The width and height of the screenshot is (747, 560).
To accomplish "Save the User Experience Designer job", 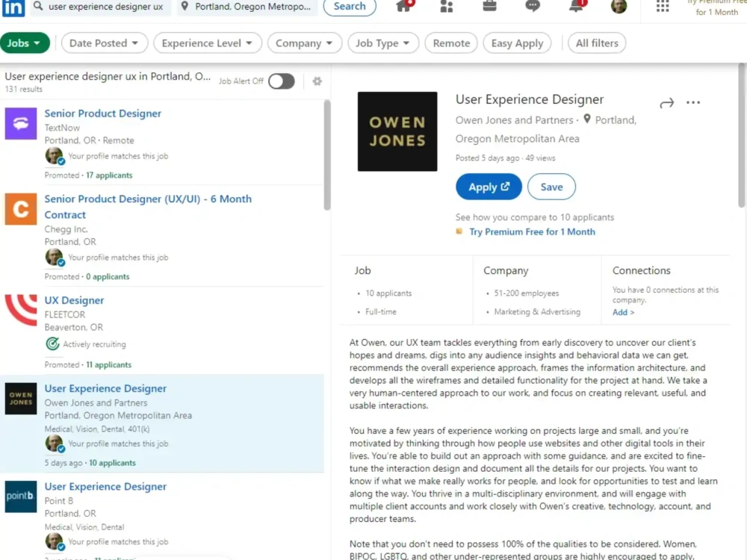I will click(x=552, y=187).
